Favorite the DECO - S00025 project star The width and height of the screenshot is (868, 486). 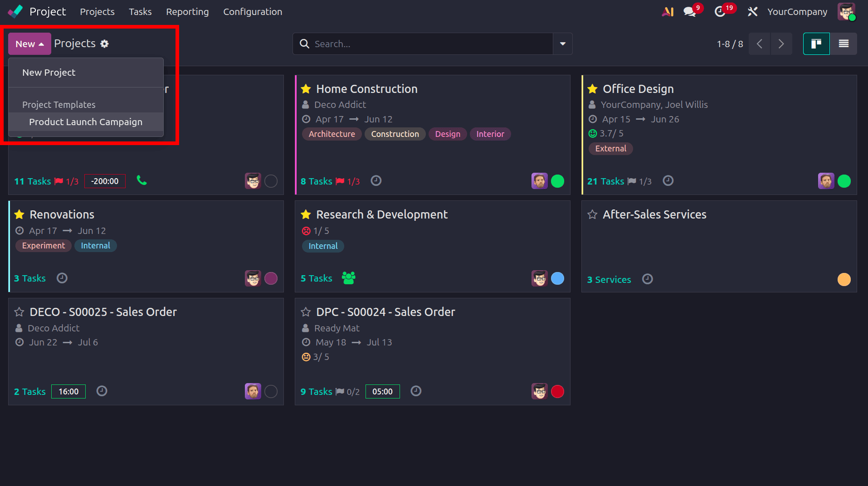tap(20, 312)
